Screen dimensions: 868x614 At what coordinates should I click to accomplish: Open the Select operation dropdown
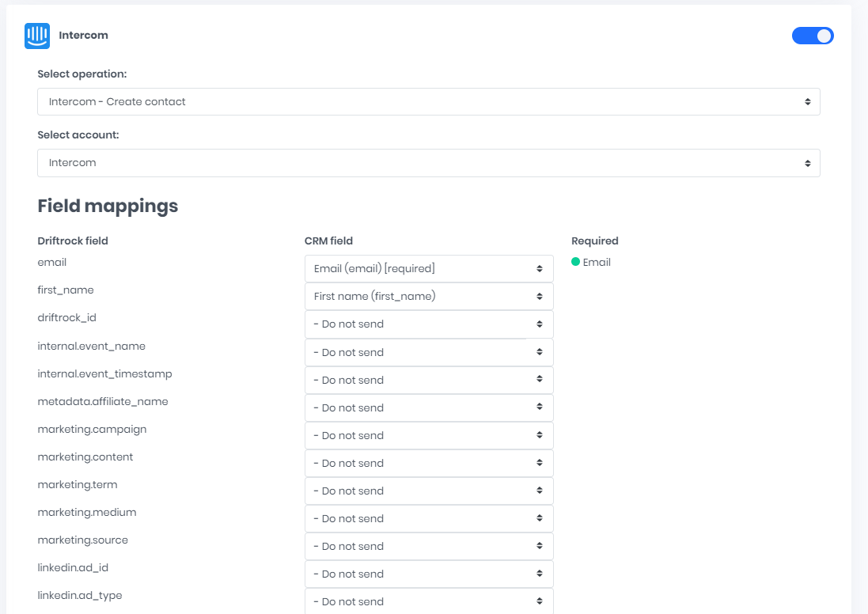point(428,102)
